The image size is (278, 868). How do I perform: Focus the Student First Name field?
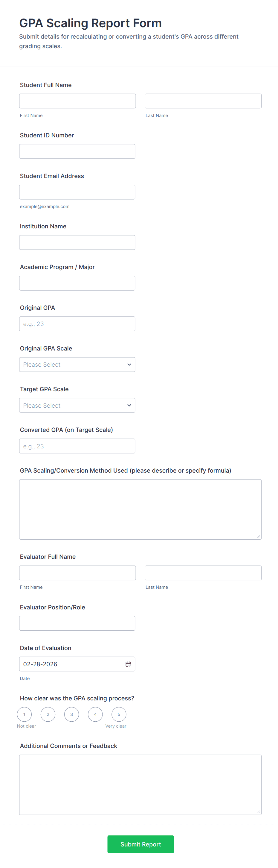coord(77,101)
